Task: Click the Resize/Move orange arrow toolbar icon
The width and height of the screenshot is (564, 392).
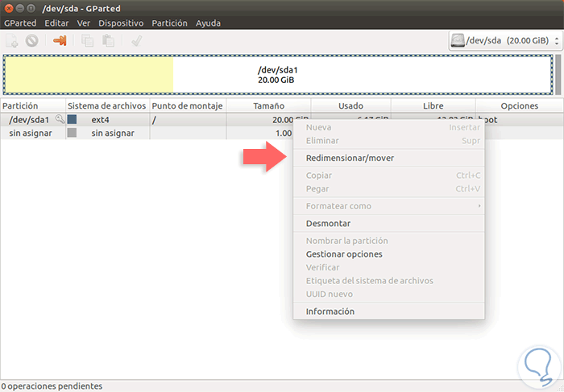Action: pyautogui.click(x=60, y=40)
